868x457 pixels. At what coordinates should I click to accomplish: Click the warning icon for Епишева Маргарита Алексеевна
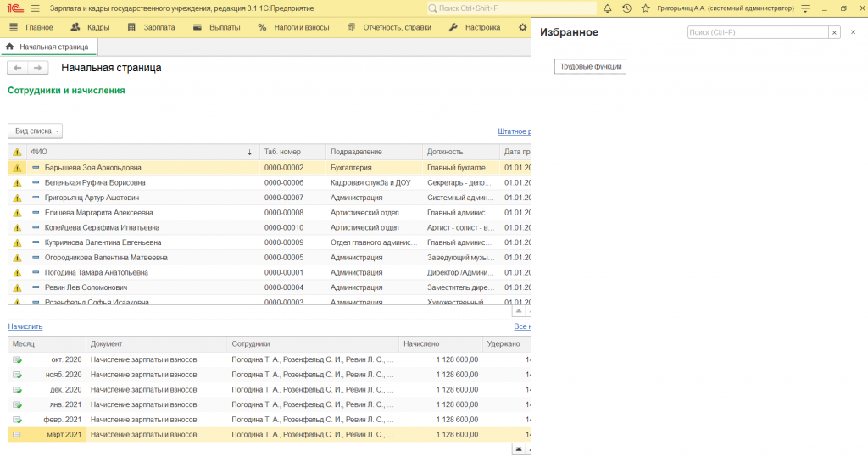(17, 213)
